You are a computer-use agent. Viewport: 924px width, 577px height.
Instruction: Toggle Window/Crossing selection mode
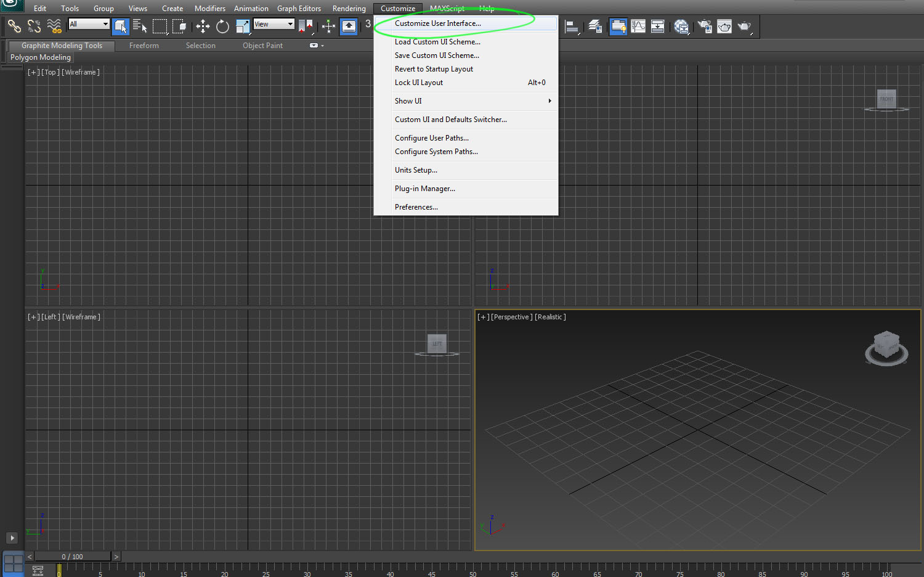click(x=179, y=26)
